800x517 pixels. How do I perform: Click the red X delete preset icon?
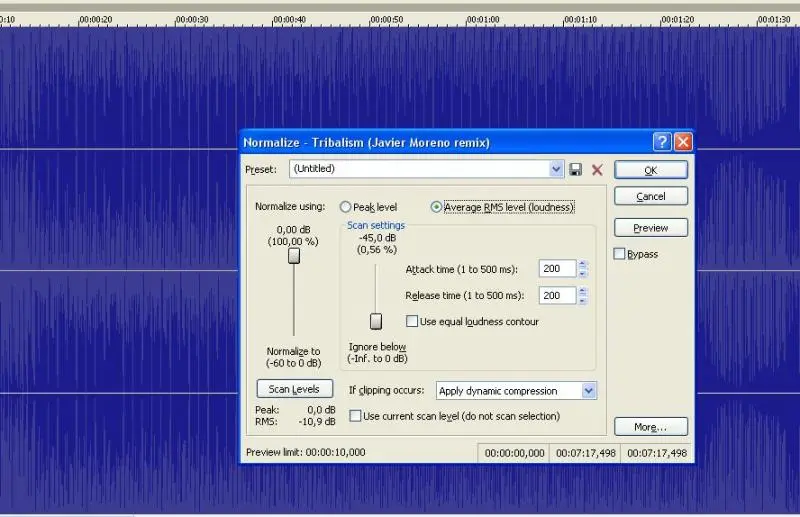click(597, 170)
